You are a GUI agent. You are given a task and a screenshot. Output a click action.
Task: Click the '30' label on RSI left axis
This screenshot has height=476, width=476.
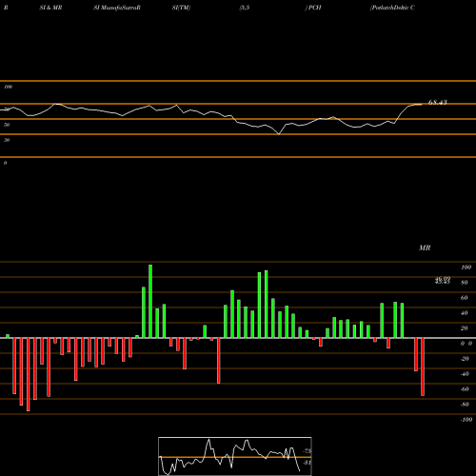(x=7, y=140)
